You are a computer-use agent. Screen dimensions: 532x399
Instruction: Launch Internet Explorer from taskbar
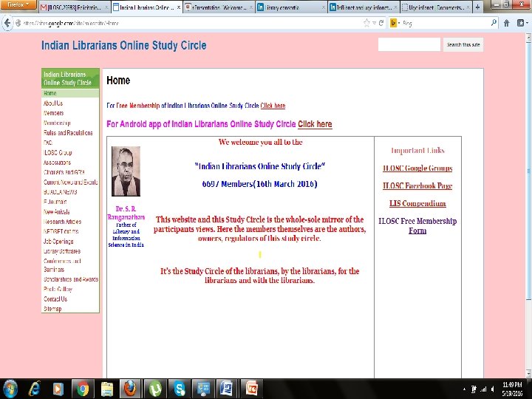coord(34,389)
